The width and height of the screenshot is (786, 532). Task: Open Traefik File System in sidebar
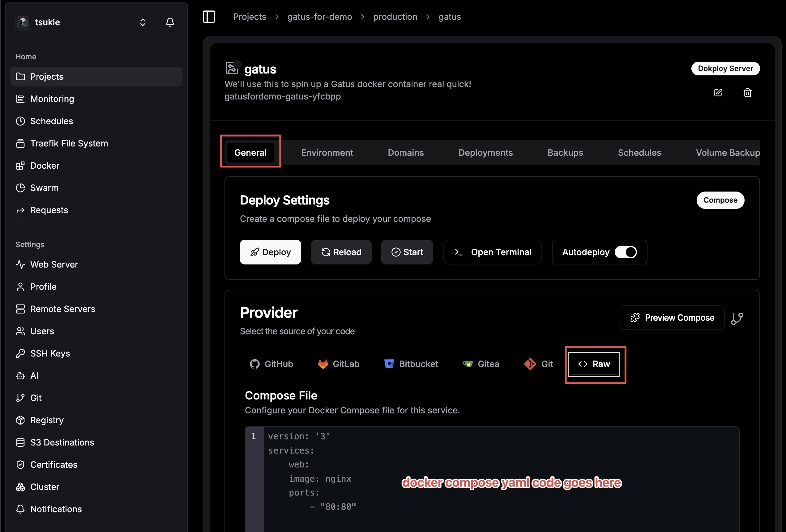[69, 143]
